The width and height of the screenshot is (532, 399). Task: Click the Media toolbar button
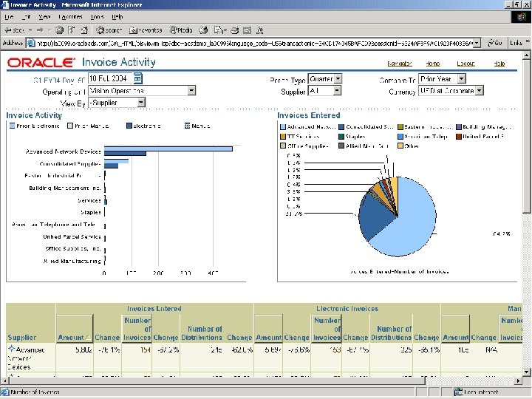pos(181,30)
